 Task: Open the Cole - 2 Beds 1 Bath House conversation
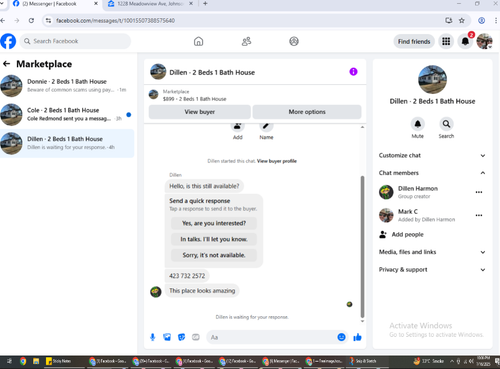coord(67,114)
